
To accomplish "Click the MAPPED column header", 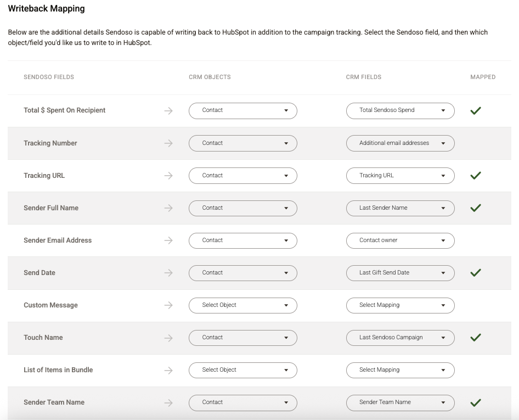I will [483, 77].
